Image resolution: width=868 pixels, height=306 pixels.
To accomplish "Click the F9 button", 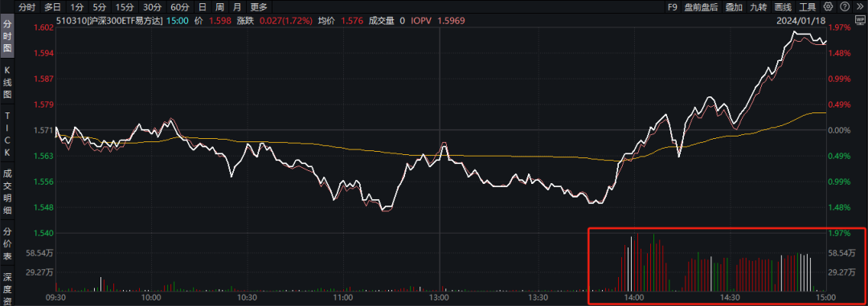I will point(672,7).
